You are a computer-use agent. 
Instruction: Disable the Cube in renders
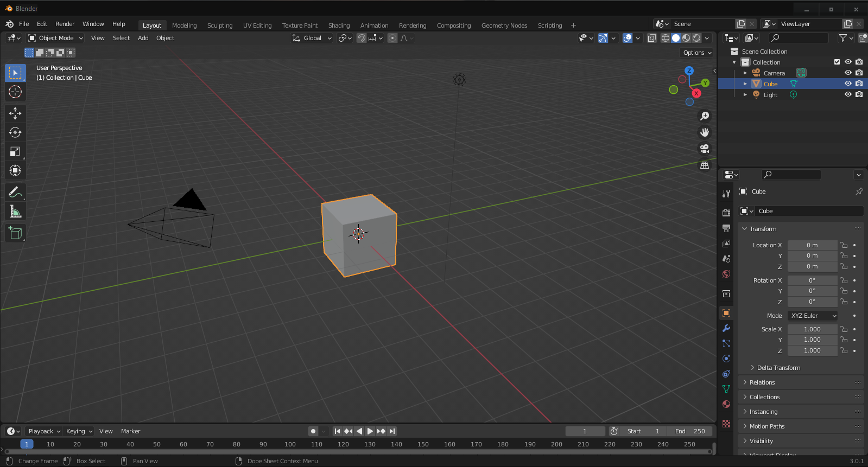pos(859,84)
